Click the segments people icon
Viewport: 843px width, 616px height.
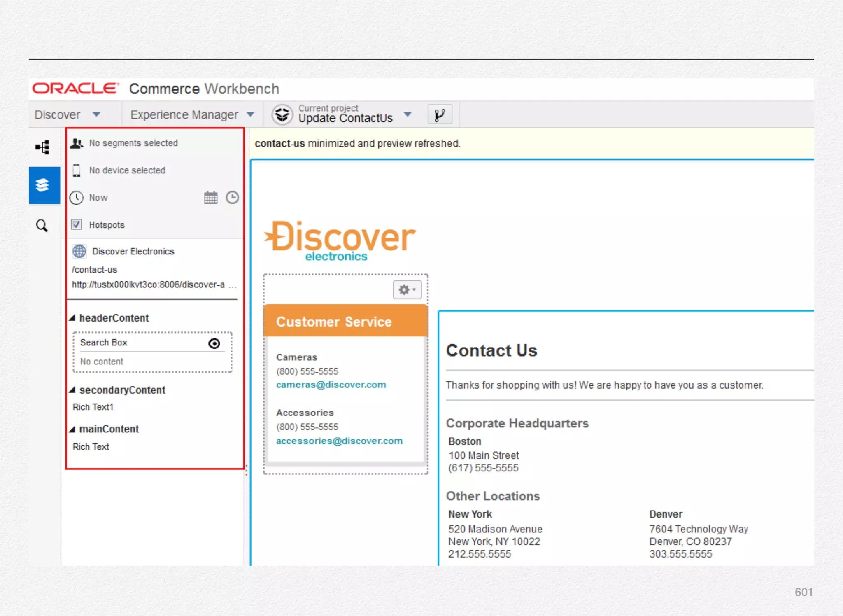(77, 143)
